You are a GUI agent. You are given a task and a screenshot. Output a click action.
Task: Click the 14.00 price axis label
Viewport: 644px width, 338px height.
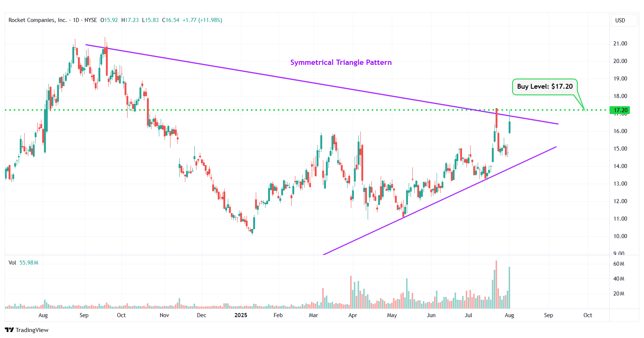620,166
